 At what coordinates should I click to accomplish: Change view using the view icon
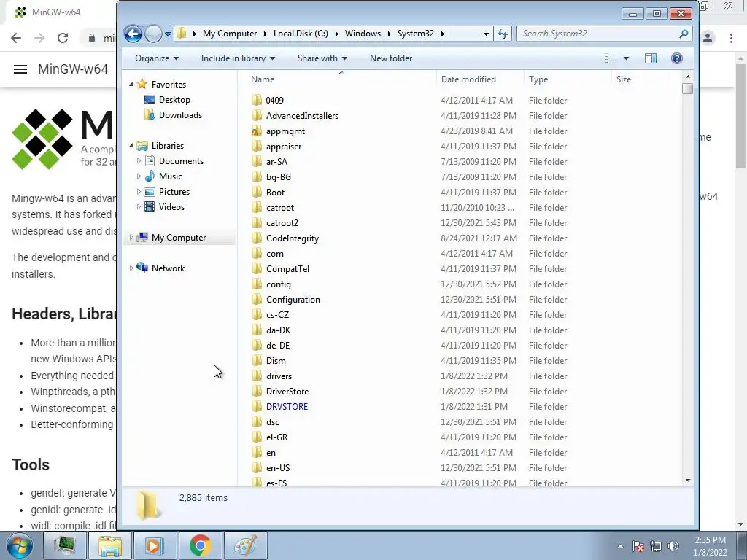[611, 58]
